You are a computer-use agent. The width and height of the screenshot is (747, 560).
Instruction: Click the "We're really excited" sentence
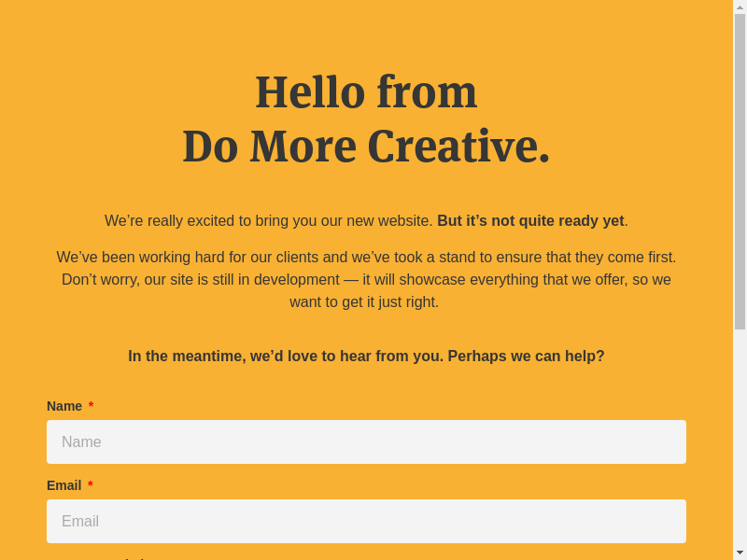[269, 221]
